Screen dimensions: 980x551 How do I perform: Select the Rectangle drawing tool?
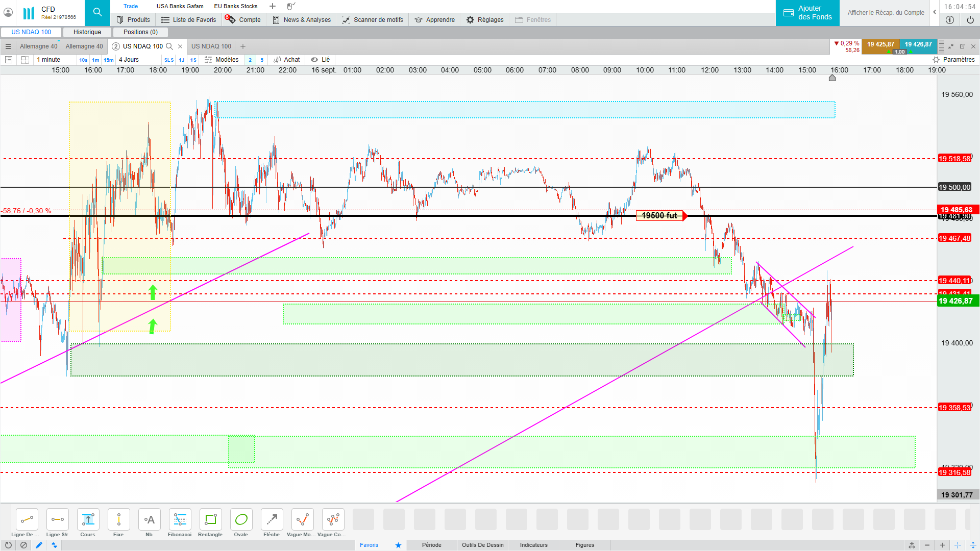coord(210,520)
